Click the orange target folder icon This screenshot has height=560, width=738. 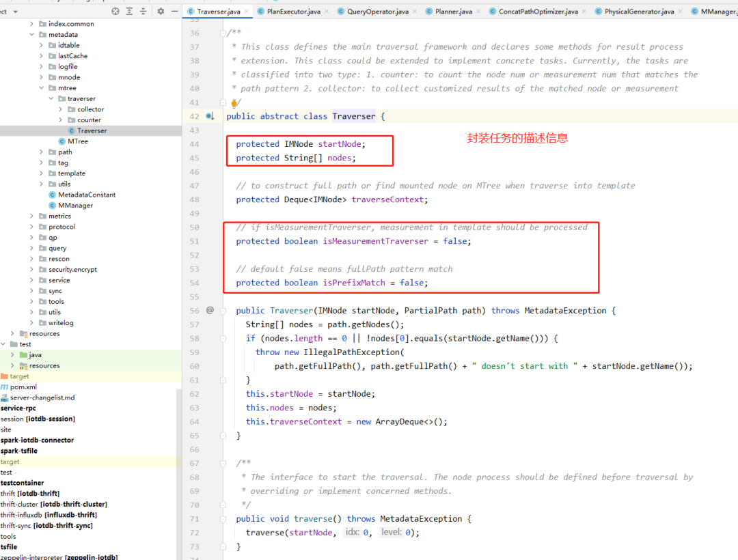[5, 376]
